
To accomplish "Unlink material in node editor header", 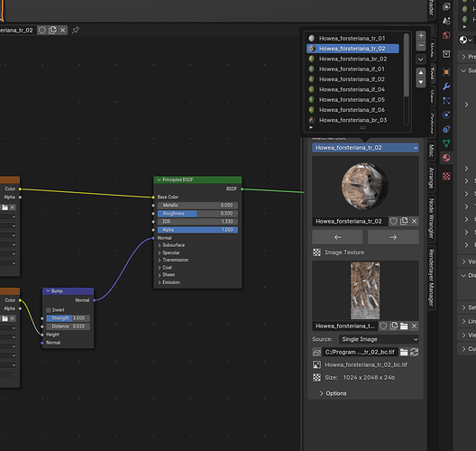I will (x=62, y=30).
